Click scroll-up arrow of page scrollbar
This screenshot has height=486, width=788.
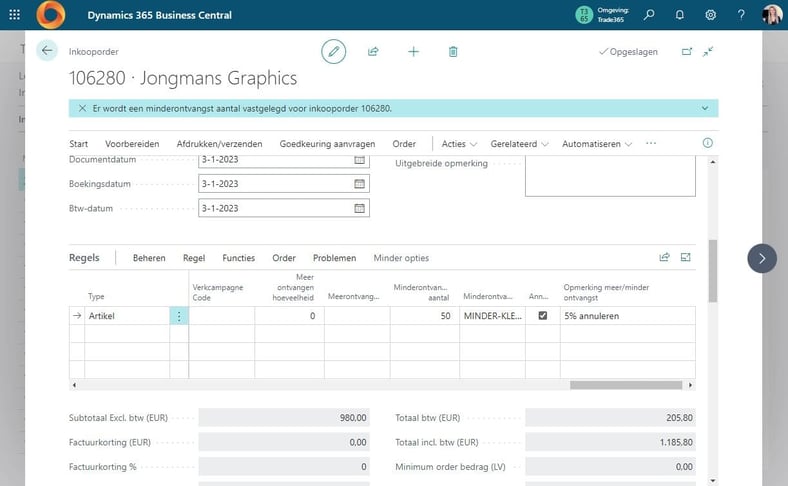click(x=713, y=162)
